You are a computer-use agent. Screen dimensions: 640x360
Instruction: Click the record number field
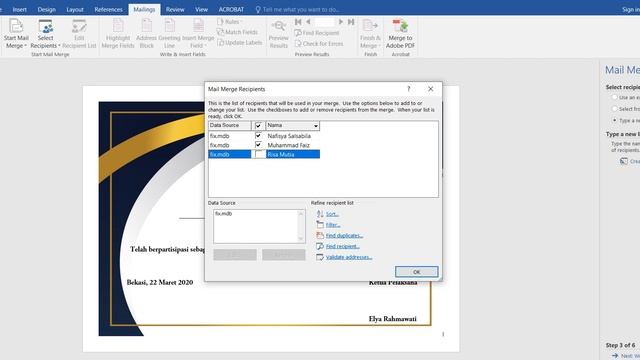(324, 22)
